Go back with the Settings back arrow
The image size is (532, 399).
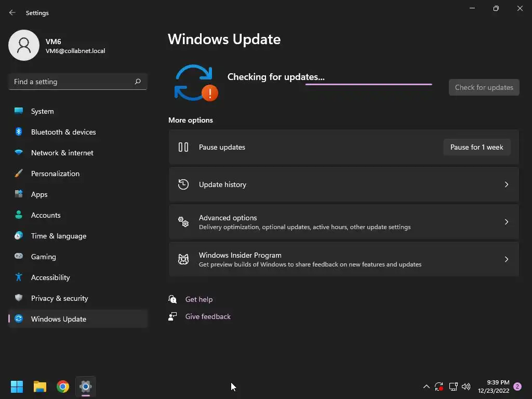[x=12, y=12]
